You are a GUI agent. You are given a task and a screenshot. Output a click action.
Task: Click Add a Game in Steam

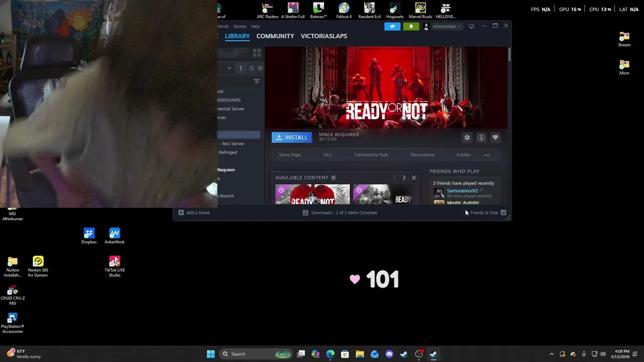(x=194, y=213)
